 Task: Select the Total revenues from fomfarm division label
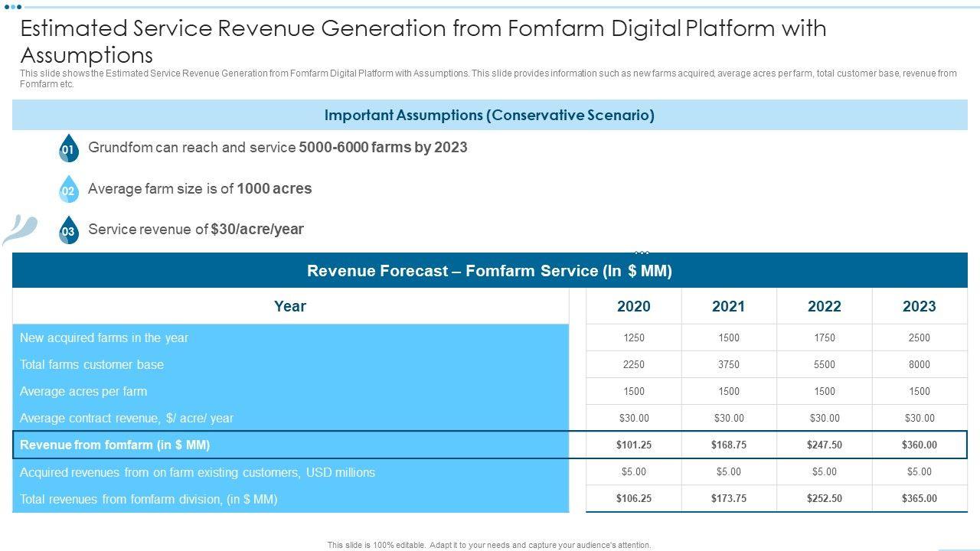149,499
